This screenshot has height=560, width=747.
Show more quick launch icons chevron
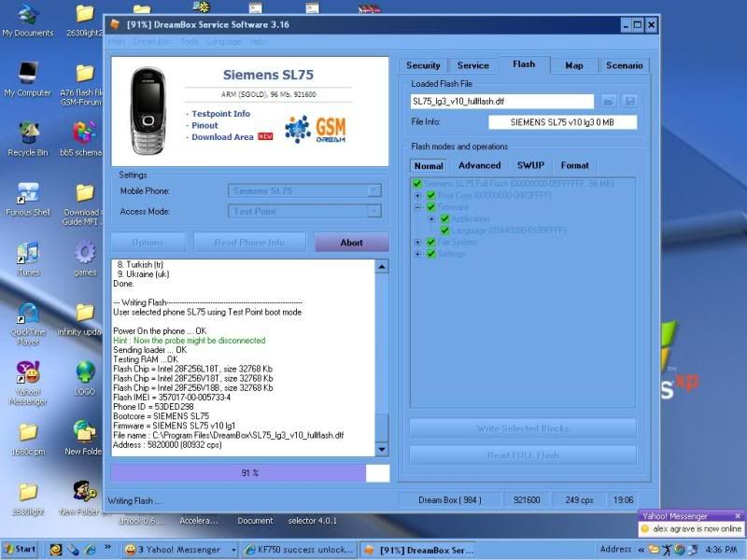[108, 547]
